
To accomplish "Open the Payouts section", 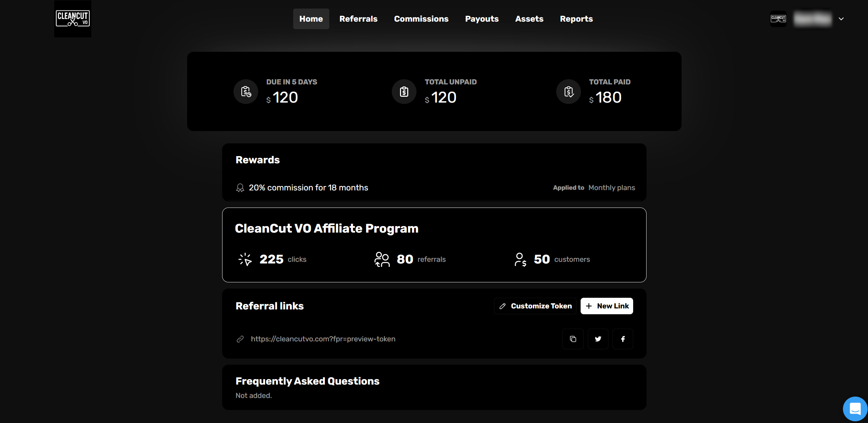I will pyautogui.click(x=481, y=19).
